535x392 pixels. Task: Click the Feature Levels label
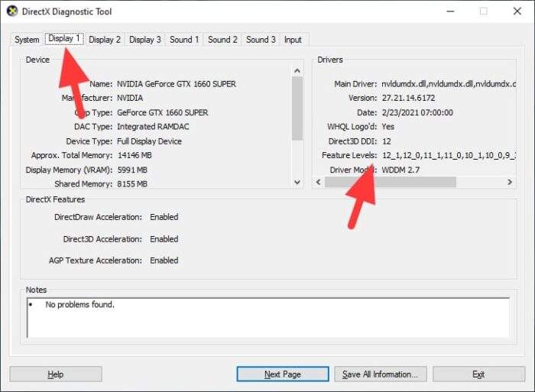[349, 155]
